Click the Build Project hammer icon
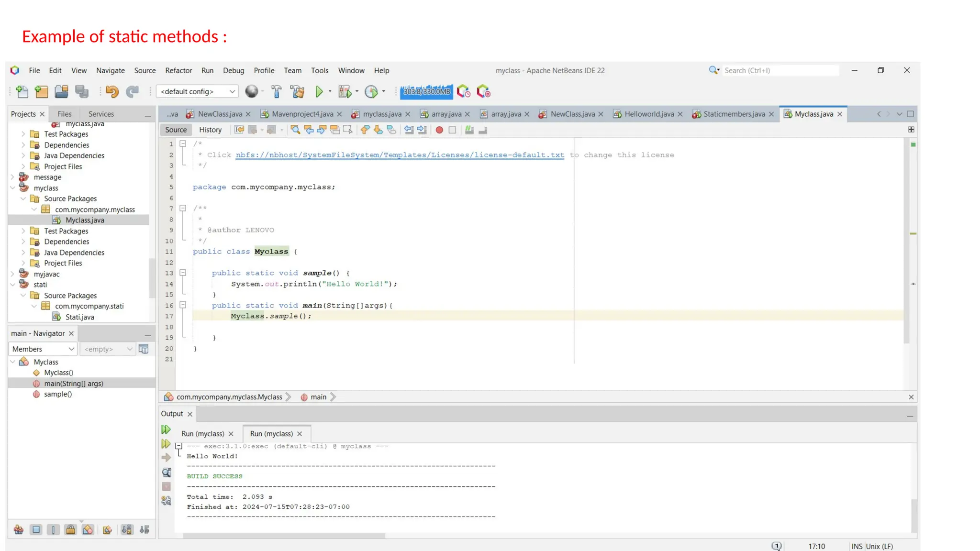This screenshot has height=551, width=980. [277, 91]
